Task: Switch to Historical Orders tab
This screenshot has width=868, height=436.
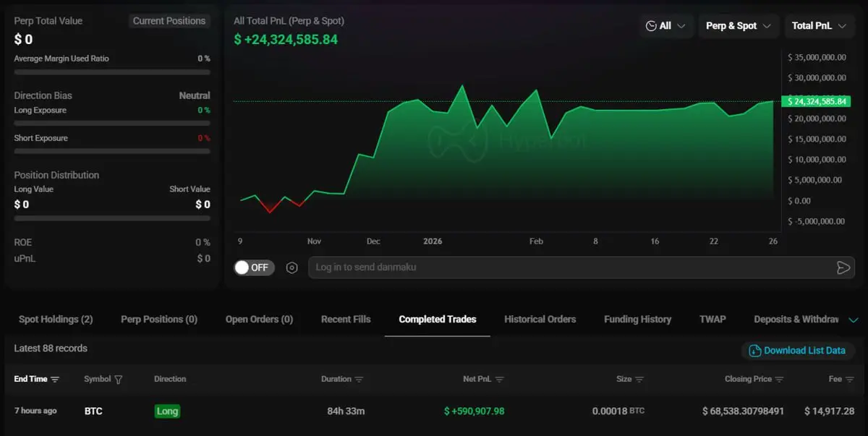Action: tap(540, 319)
